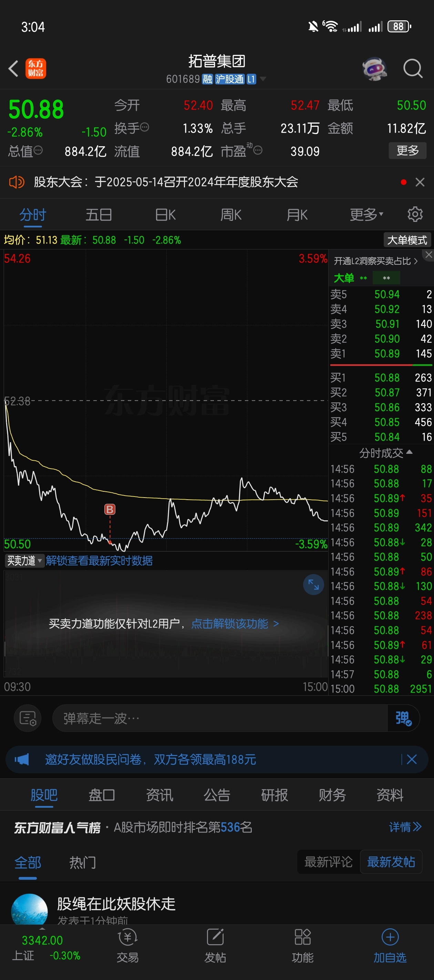Tap the 买1 50.88 order row
This screenshot has width=434, height=980.
(381, 377)
